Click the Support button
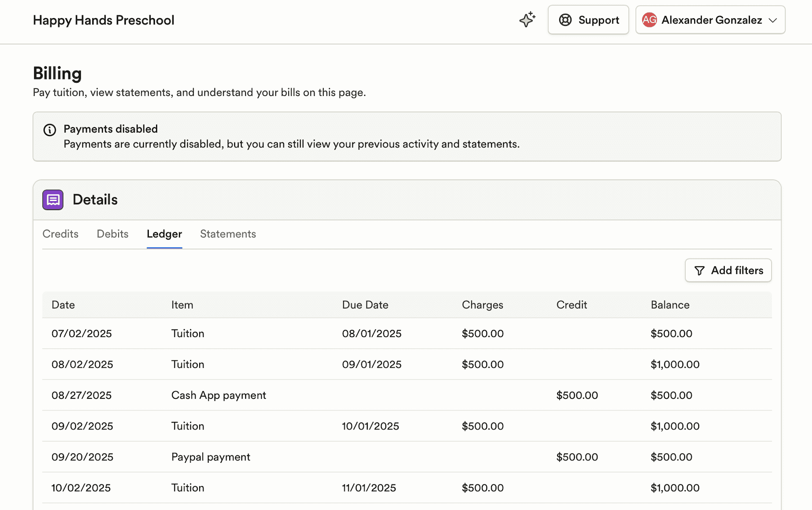The image size is (812, 510). click(588, 20)
